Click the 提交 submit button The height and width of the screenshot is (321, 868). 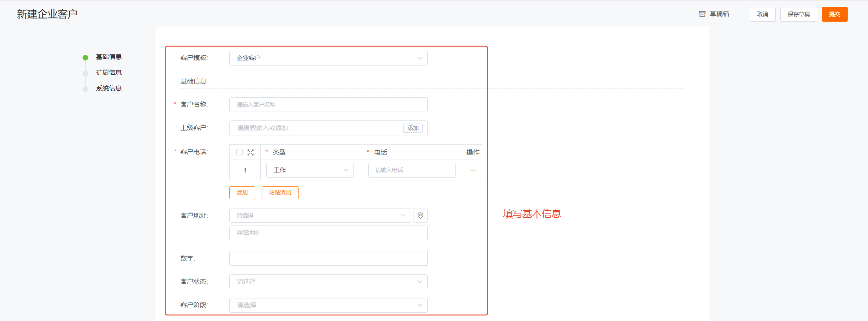click(x=834, y=14)
